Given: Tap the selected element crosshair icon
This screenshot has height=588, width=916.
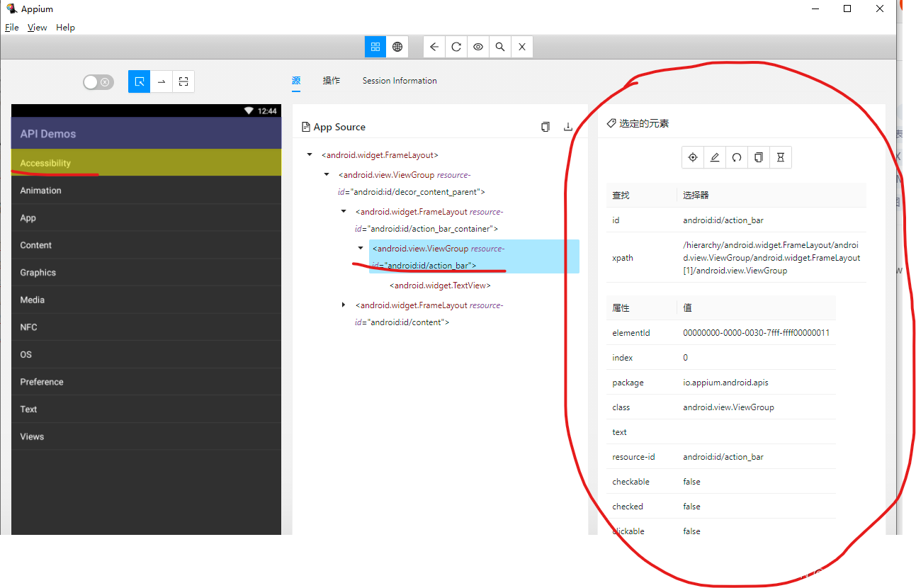Looking at the screenshot, I should (693, 157).
